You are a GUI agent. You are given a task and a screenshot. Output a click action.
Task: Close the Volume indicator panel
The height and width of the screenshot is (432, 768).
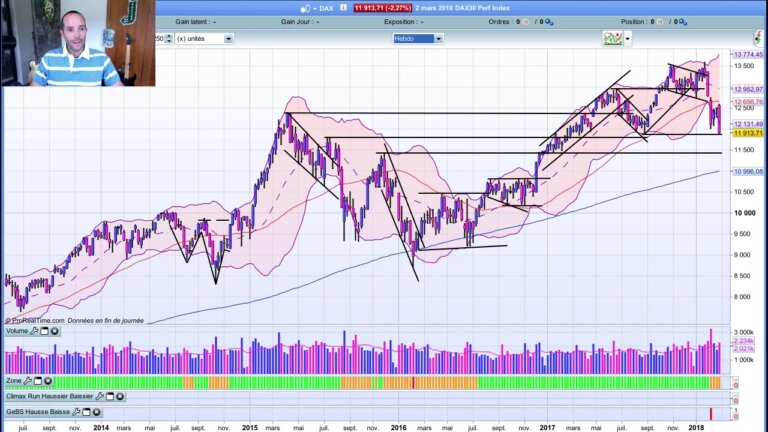tap(54, 331)
